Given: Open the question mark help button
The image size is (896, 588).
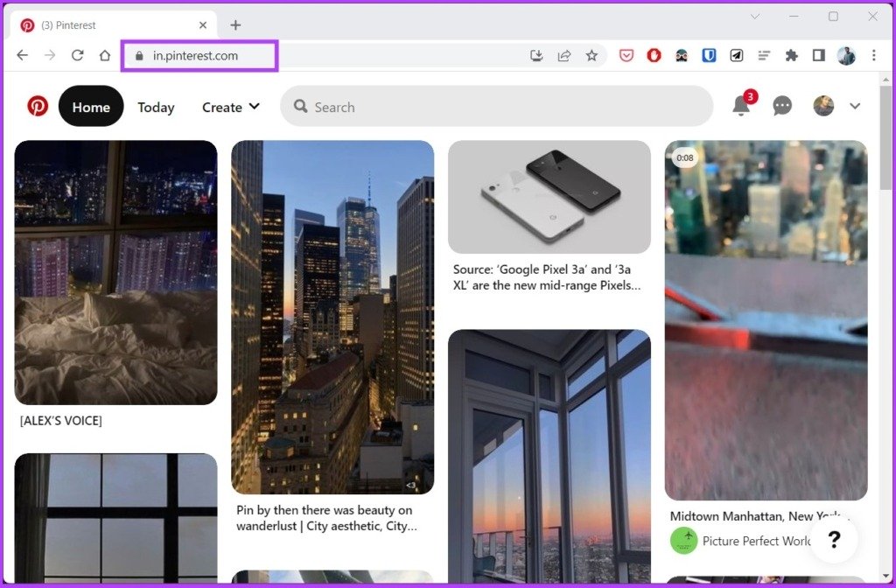Looking at the screenshot, I should point(834,539).
